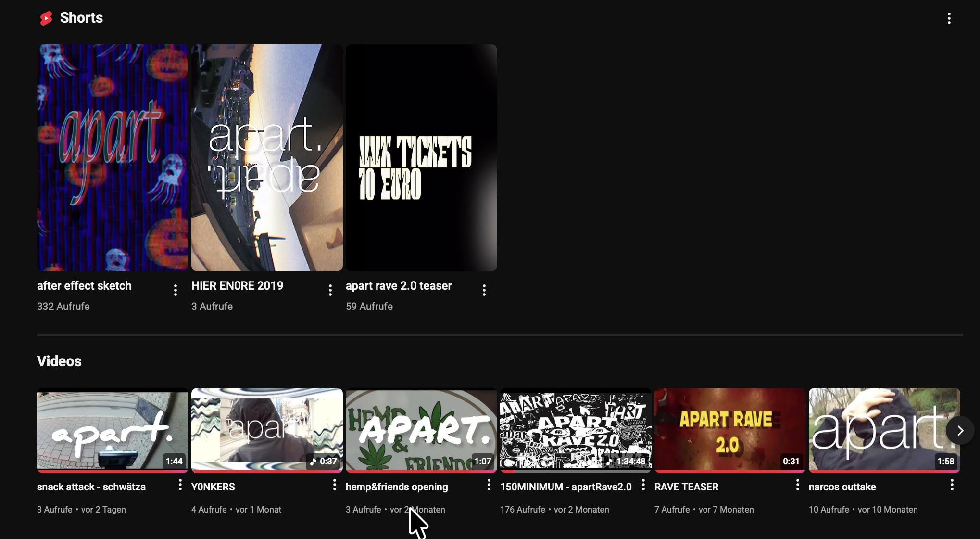Open options for 150MINIMUM - apartRave2.0 video

click(643, 485)
